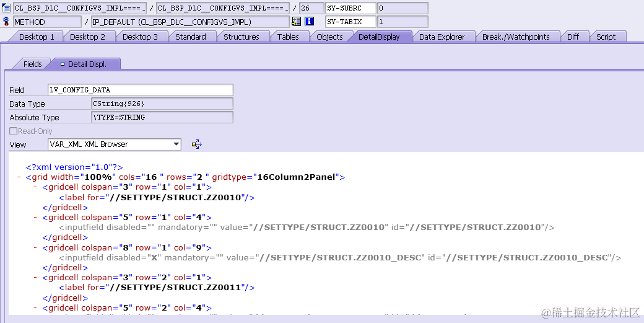The height and width of the screenshot is (323, 644).
Task: Click the METHOD gear icon
Action: 6,21
